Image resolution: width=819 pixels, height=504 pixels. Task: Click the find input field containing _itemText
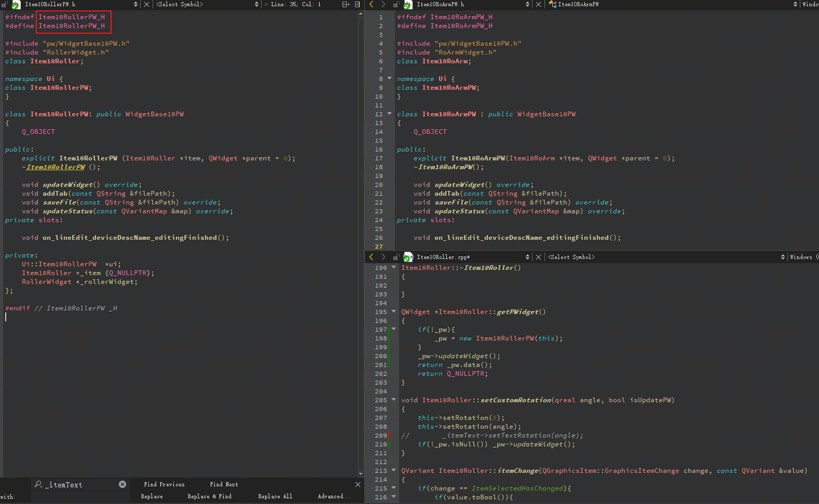click(80, 484)
